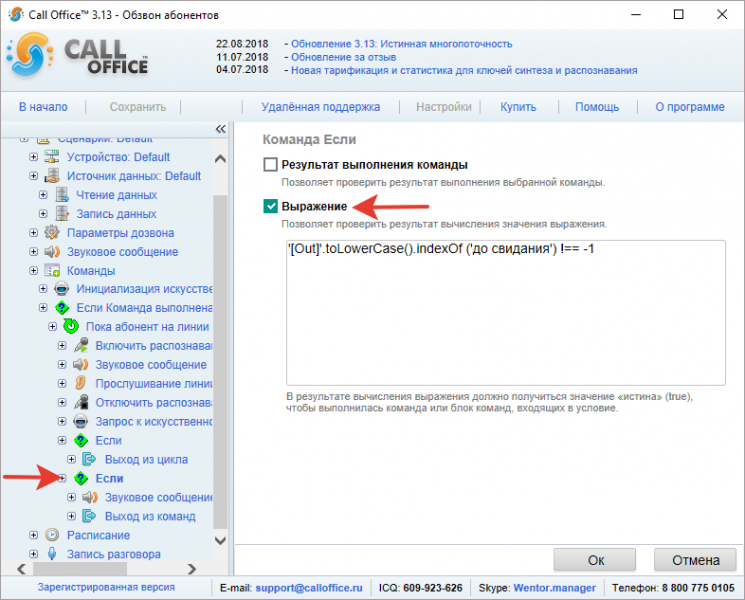
Task: Click the Запись данных icon
Action: click(62, 214)
